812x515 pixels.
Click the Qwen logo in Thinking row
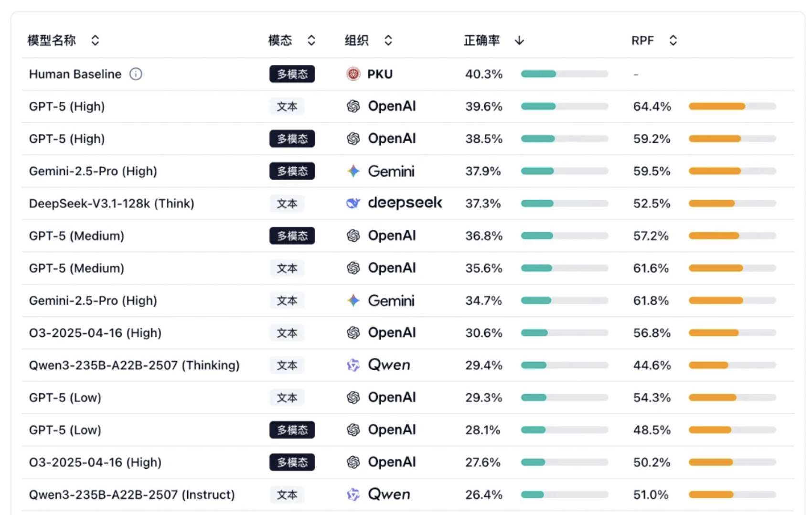click(353, 365)
